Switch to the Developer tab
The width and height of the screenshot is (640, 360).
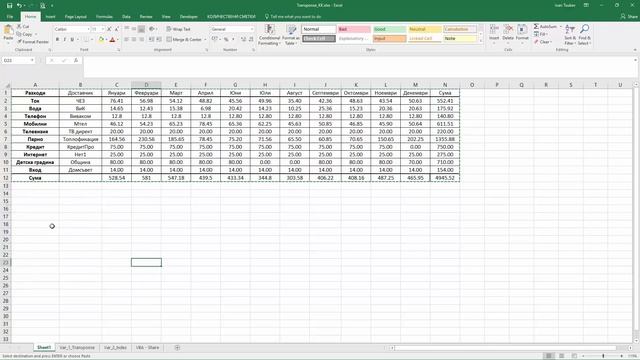pos(189,17)
